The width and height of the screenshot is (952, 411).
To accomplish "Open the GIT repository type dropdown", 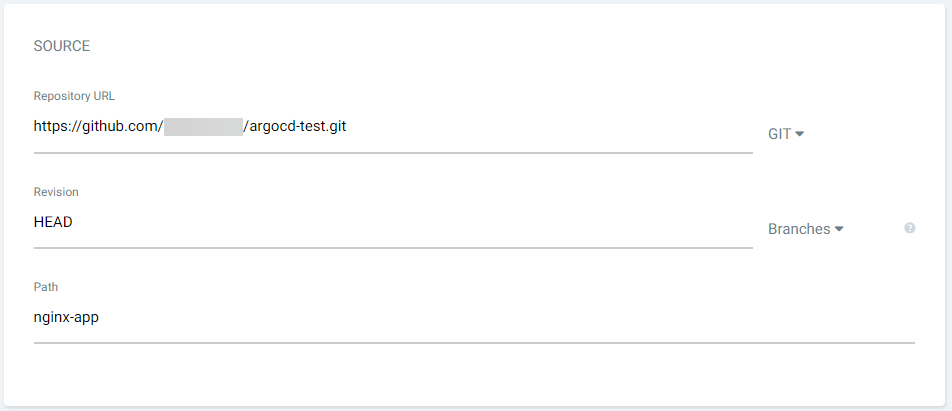I will [786, 134].
